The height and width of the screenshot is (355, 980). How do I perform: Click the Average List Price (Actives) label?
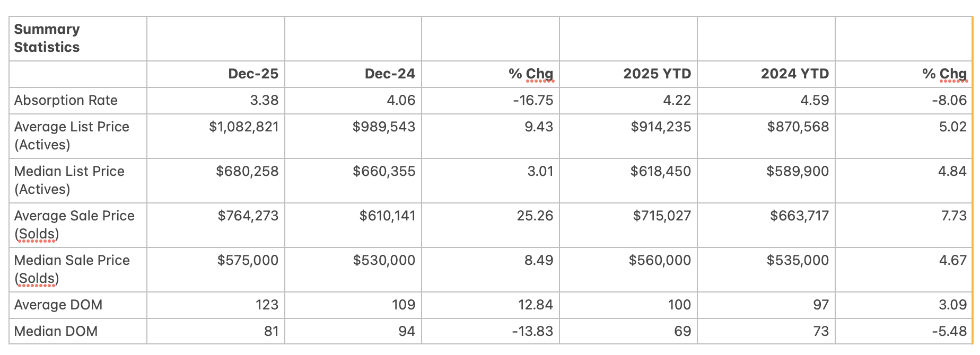72,136
